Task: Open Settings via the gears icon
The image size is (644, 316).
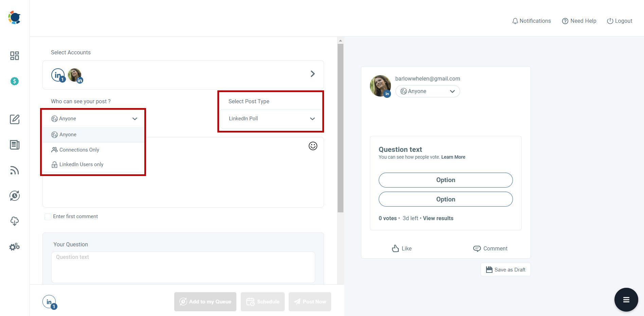Action: [x=14, y=247]
